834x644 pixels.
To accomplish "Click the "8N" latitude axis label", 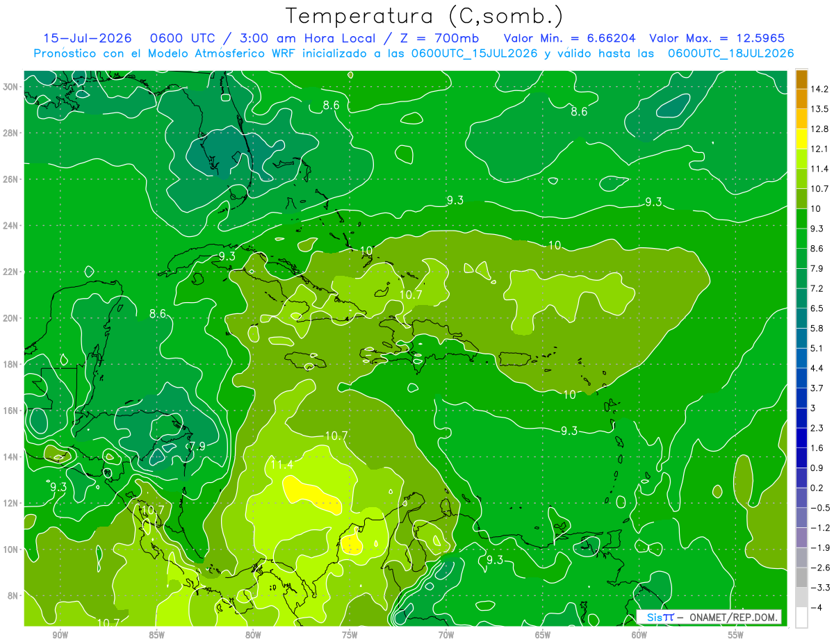I will 14,595.
